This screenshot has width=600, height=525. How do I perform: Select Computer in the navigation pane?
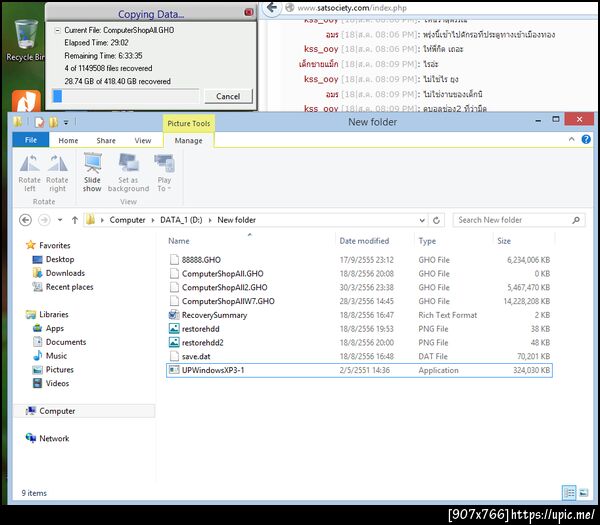[x=84, y=411]
